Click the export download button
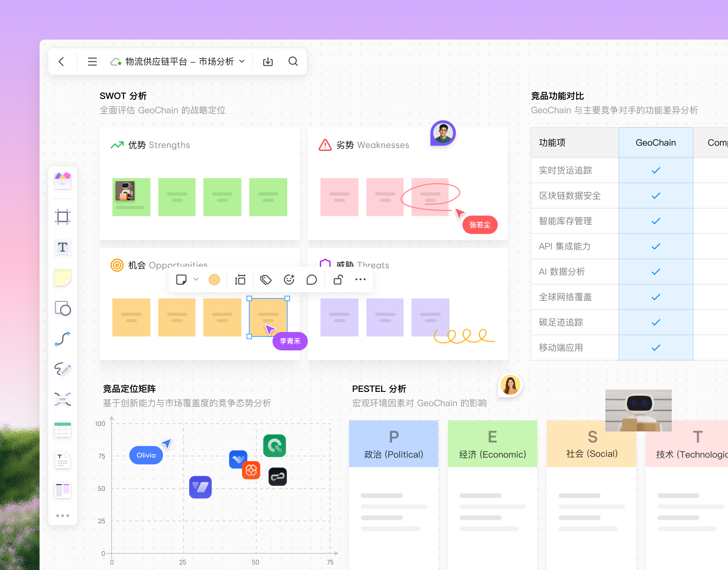Screen dimensions: 728x570 (268, 61)
